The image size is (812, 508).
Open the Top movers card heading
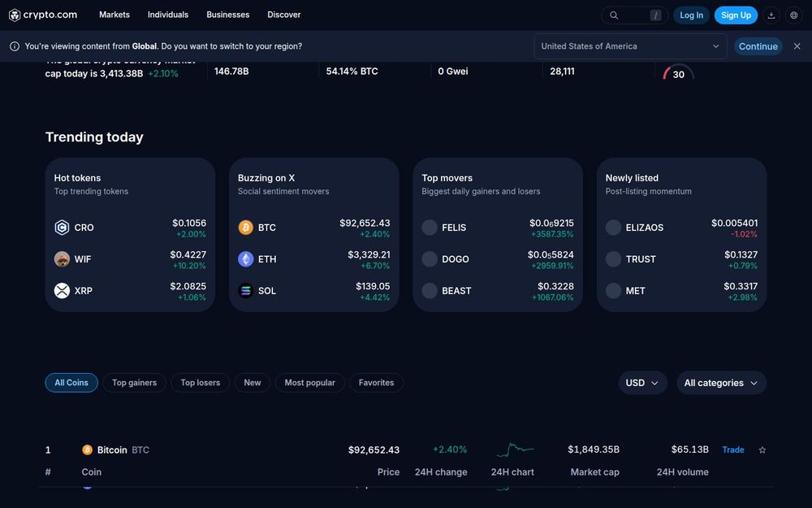point(447,178)
